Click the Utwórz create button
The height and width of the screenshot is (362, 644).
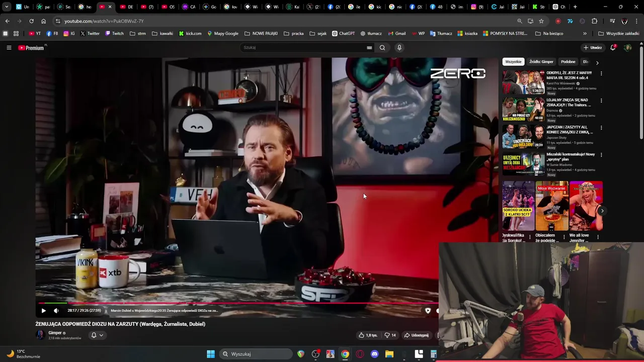pos(593,48)
